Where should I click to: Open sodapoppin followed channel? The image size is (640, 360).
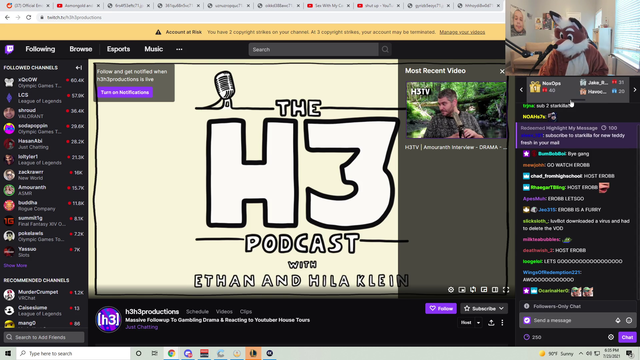(44, 129)
